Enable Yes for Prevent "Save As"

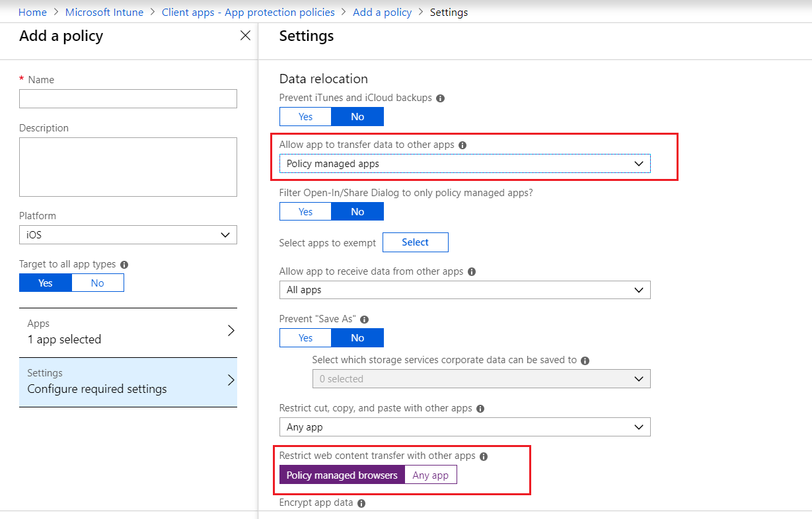click(x=305, y=338)
